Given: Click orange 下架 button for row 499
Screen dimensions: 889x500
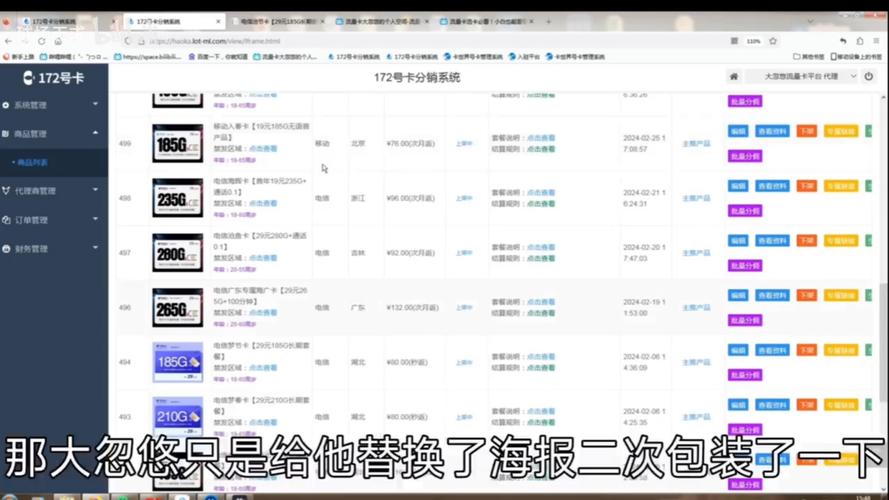Looking at the screenshot, I should (x=806, y=131).
